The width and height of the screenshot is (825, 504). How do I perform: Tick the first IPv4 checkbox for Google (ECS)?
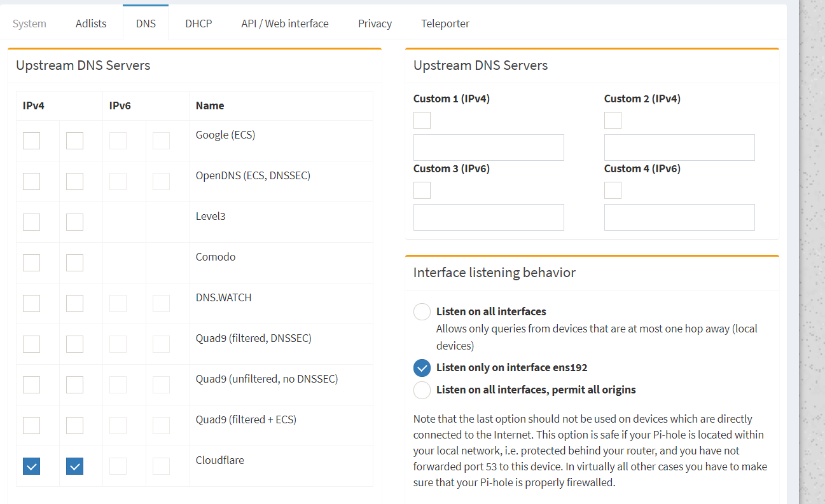[x=31, y=140]
